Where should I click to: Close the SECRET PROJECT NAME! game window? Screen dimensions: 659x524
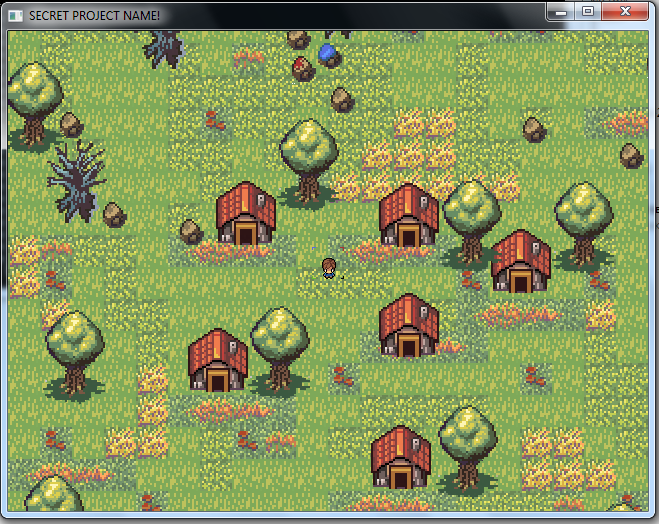coord(625,11)
